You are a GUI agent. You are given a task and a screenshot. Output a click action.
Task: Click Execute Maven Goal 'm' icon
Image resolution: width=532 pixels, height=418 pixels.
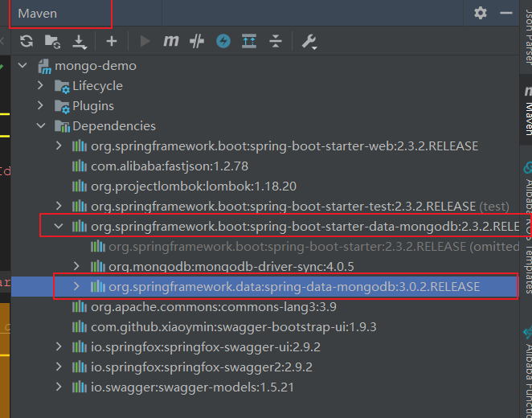[x=171, y=41]
